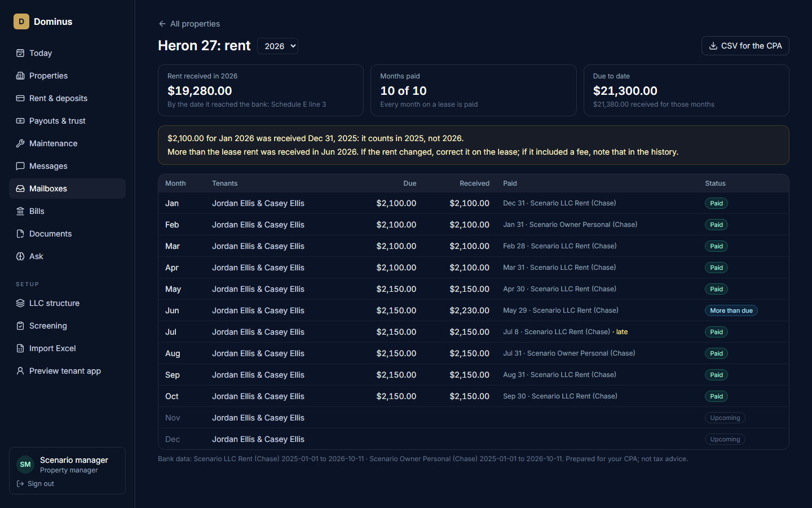
Task: Click the Properties building icon
Action: click(20, 76)
